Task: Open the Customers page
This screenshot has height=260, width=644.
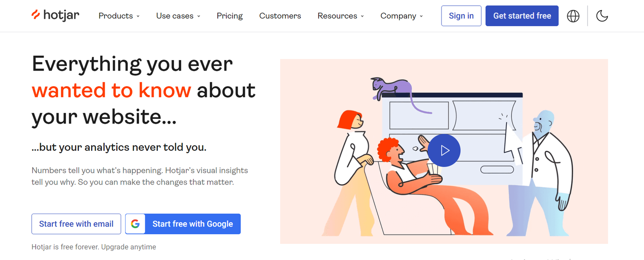Action: coord(280,16)
